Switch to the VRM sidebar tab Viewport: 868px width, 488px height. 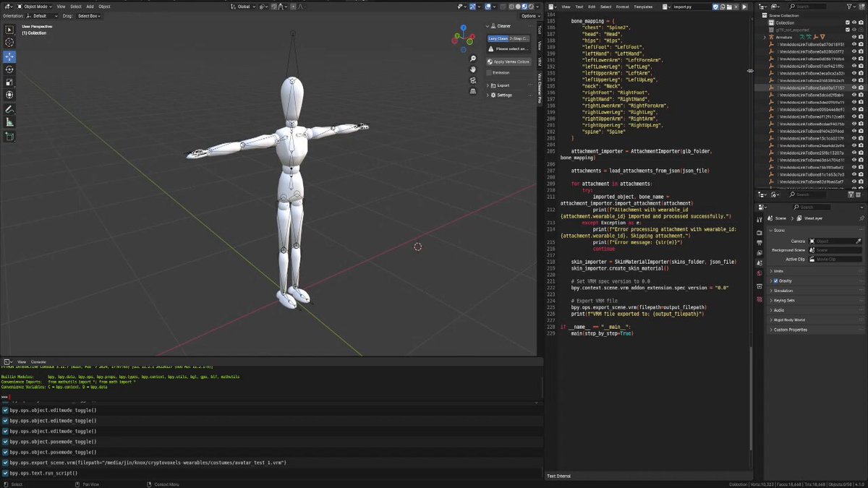coord(539,62)
